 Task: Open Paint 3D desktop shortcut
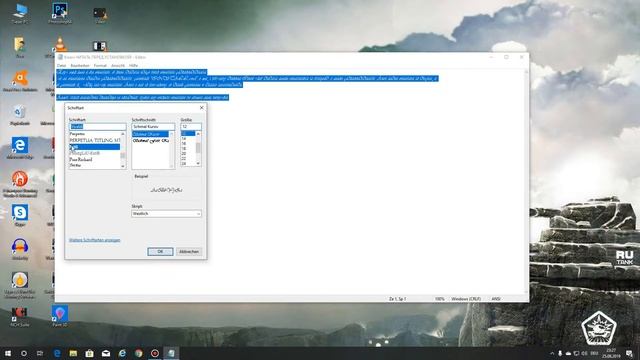(x=60, y=316)
